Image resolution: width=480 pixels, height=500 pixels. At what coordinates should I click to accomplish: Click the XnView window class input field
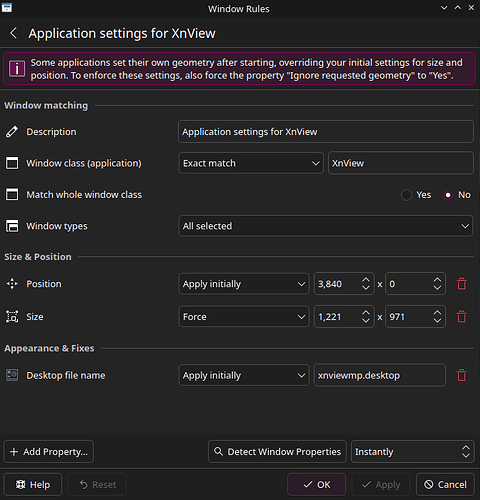401,163
